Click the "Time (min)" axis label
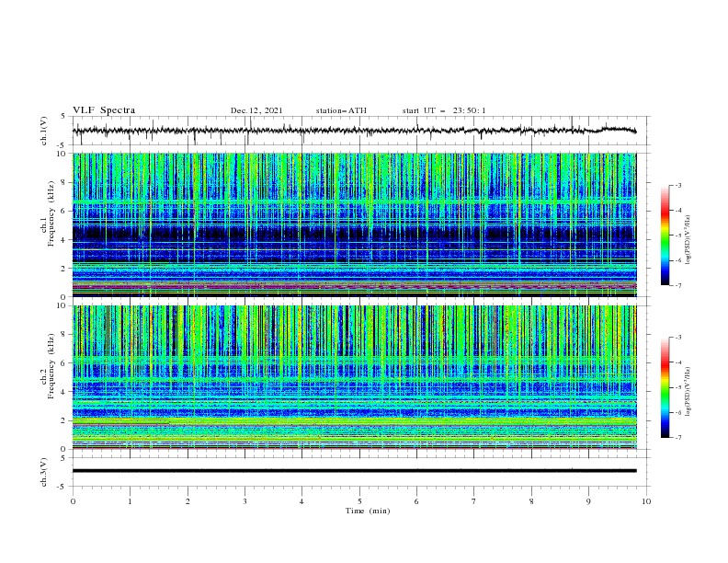The image size is (728, 563). point(368,511)
